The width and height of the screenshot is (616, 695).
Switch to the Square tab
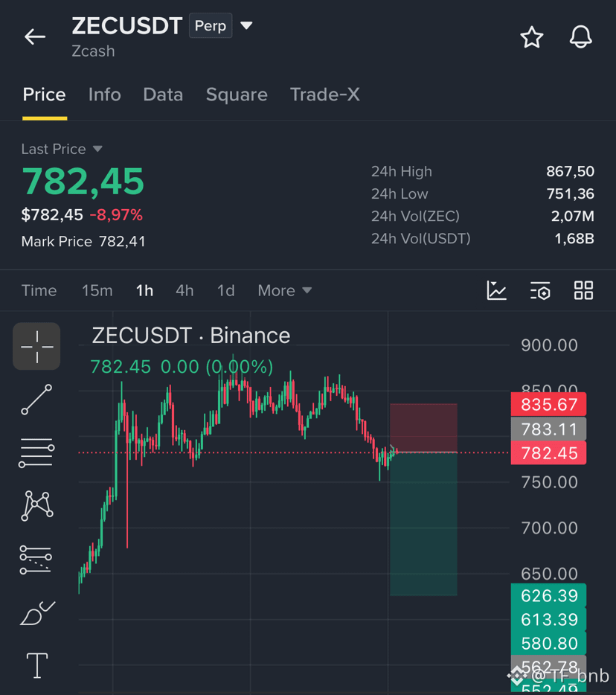237,95
